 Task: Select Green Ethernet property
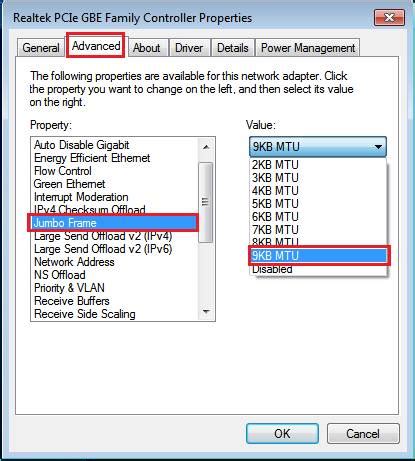coord(115,184)
